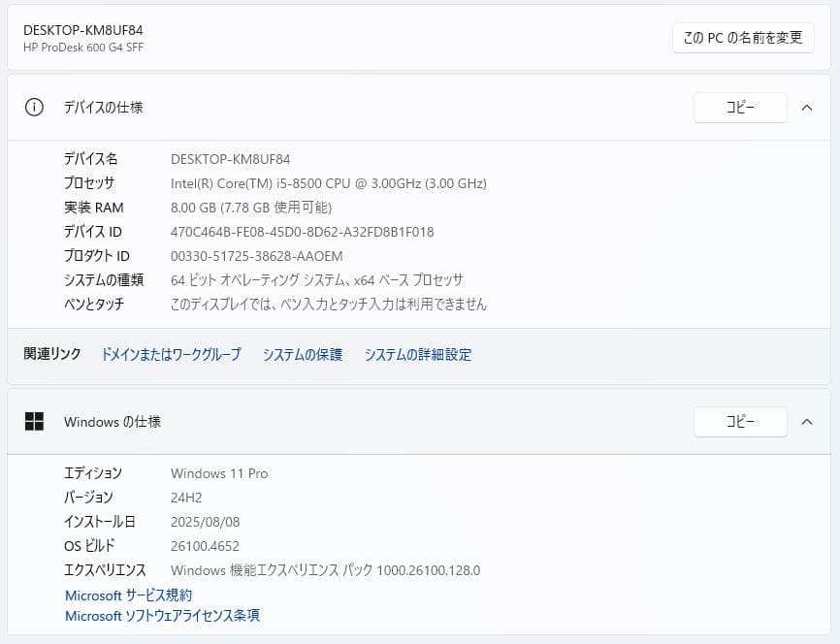Viewport: 840px width, 644px height.
Task: Copy the Windows specifications with コピー
Action: pos(740,422)
